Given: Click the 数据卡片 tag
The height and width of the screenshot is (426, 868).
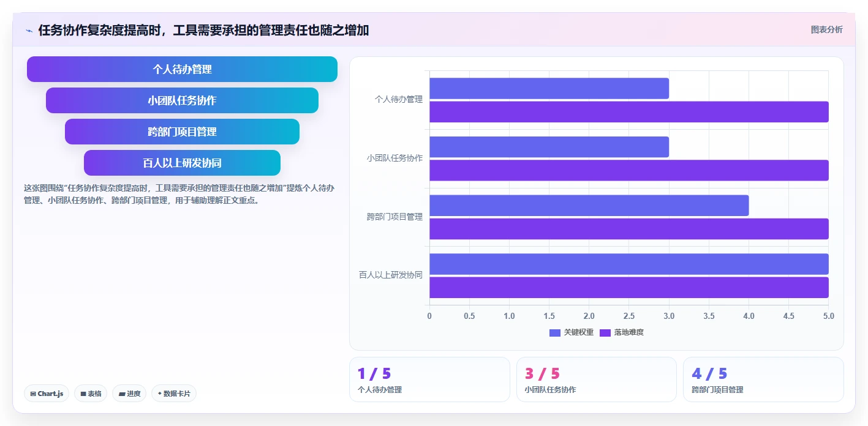Looking at the screenshot, I should (174, 394).
